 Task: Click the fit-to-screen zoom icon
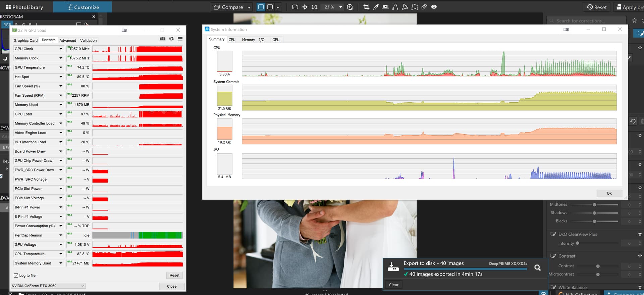[x=295, y=7]
